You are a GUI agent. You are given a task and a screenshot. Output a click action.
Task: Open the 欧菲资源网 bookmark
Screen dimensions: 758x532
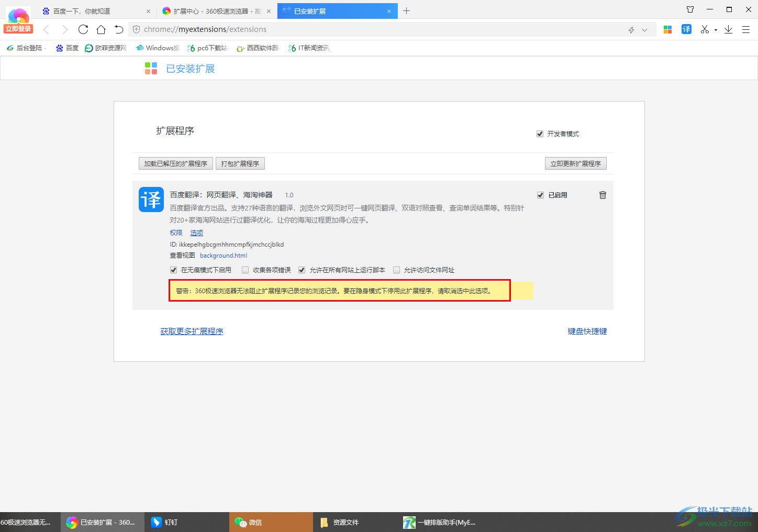[x=106, y=48]
